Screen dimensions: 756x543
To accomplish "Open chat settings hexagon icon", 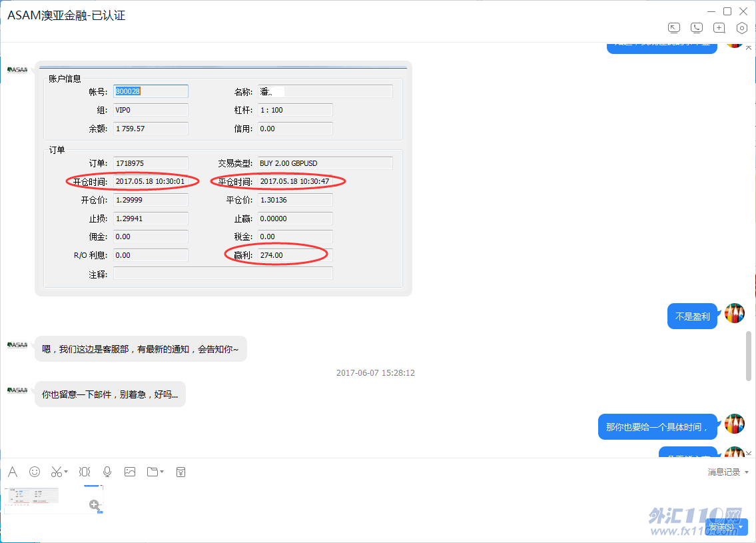I will 742,28.
